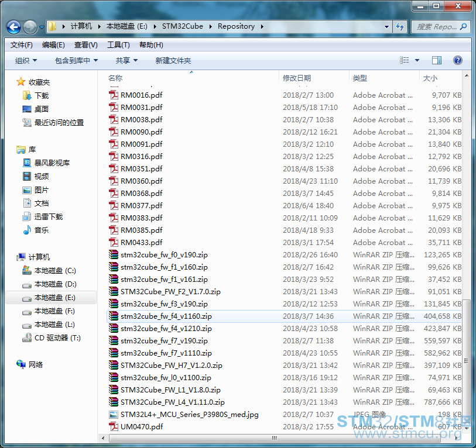Click the change view icon
The width and height of the screenshot is (476, 448).
[405, 60]
